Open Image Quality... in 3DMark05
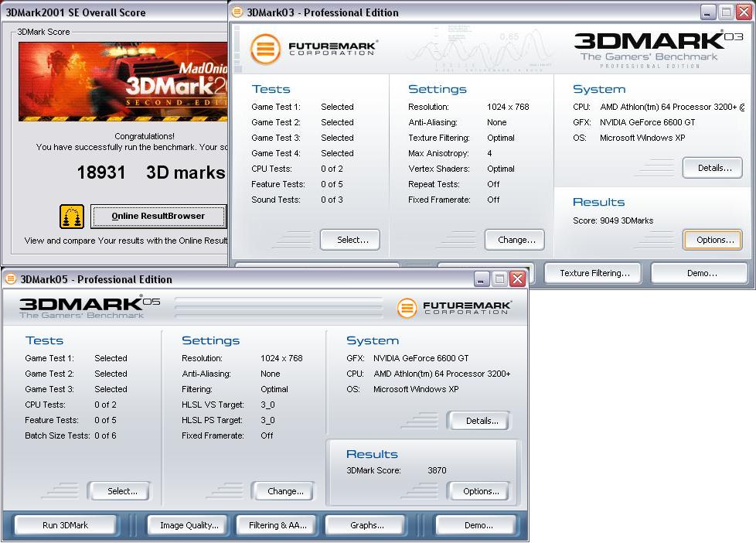The width and height of the screenshot is (756, 543). coord(189,525)
